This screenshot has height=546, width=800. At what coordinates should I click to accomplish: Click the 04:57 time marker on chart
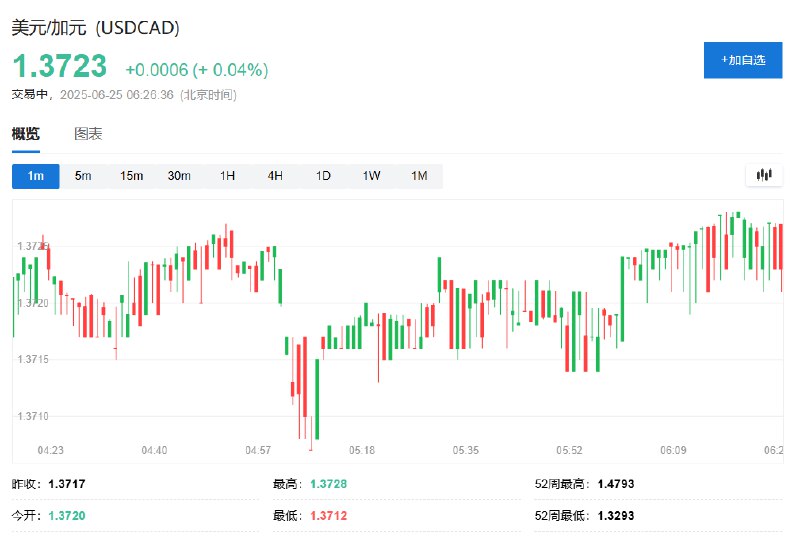258,450
